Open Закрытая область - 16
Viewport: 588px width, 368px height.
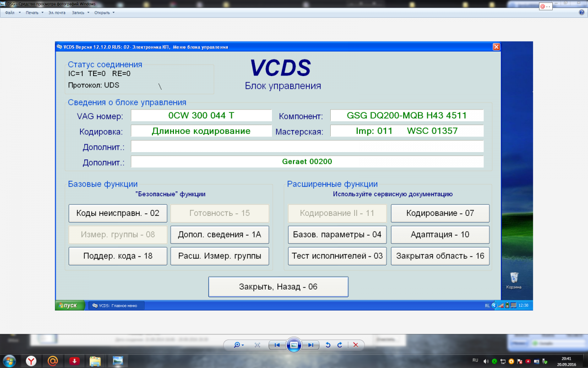pyautogui.click(x=440, y=256)
